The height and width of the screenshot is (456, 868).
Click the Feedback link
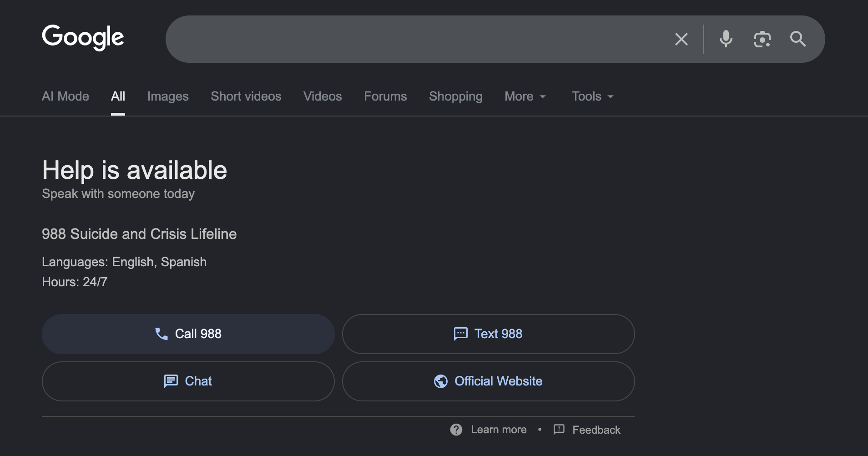point(596,430)
